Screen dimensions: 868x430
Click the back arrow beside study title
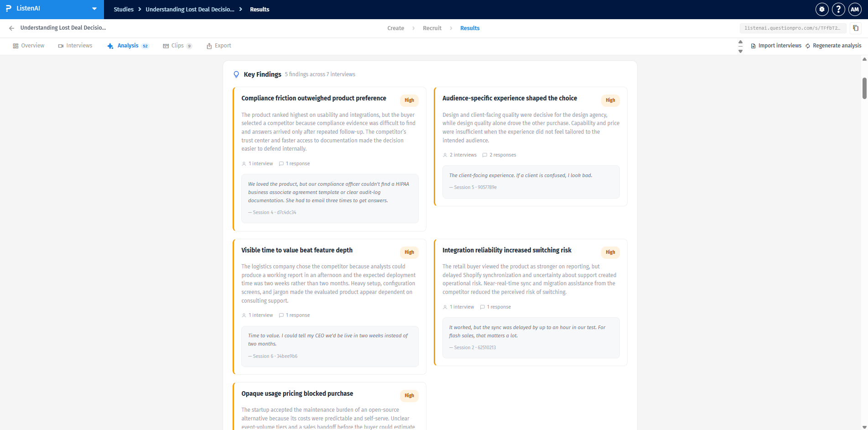coord(11,28)
